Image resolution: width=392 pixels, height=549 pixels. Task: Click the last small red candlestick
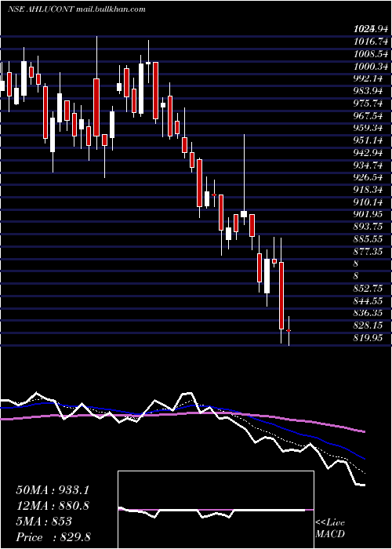(x=289, y=330)
